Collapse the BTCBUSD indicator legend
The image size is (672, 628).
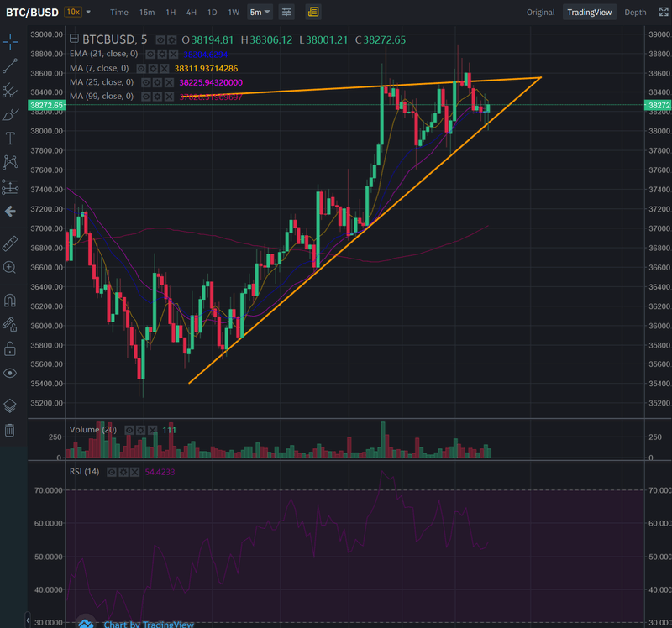[74, 39]
